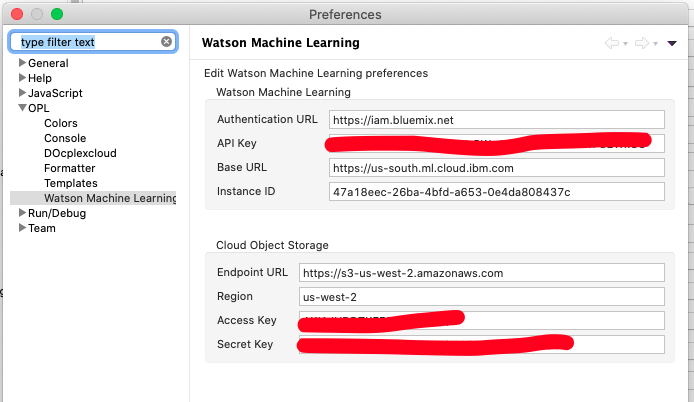Click the Preferences window title
The height and width of the screenshot is (402, 694).
click(x=345, y=15)
